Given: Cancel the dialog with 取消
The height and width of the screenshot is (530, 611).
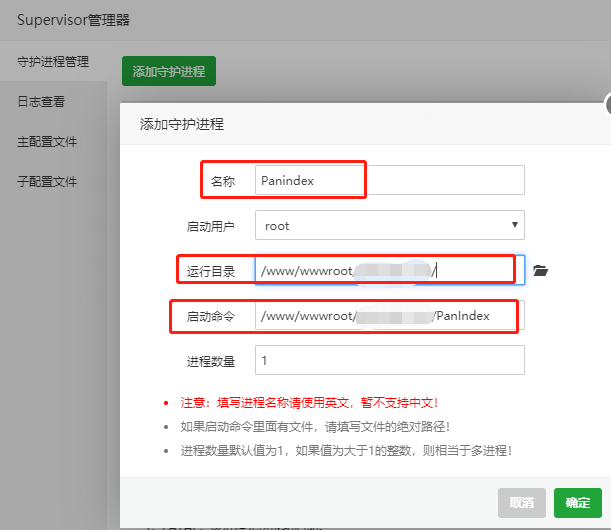Looking at the screenshot, I should coord(522,502).
